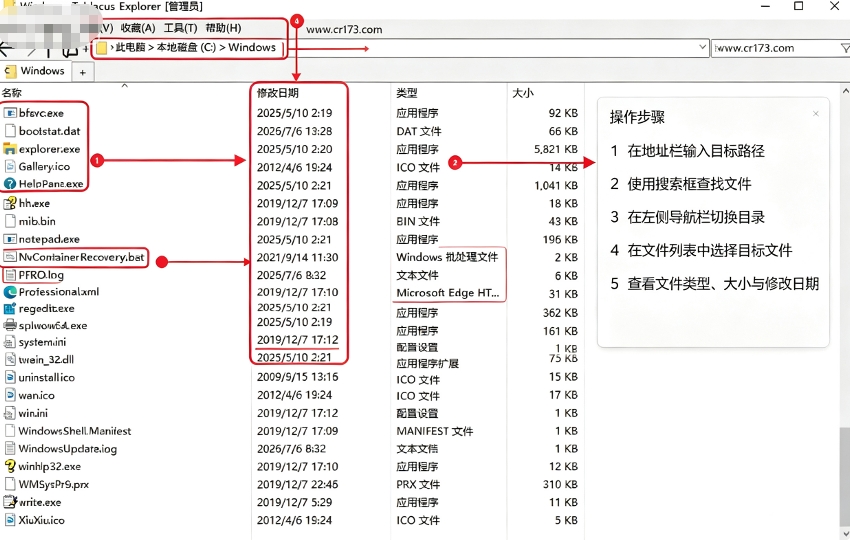Viewport: 850px width, 540px height.
Task: Open the 收藏(A) menu
Action: (x=138, y=28)
